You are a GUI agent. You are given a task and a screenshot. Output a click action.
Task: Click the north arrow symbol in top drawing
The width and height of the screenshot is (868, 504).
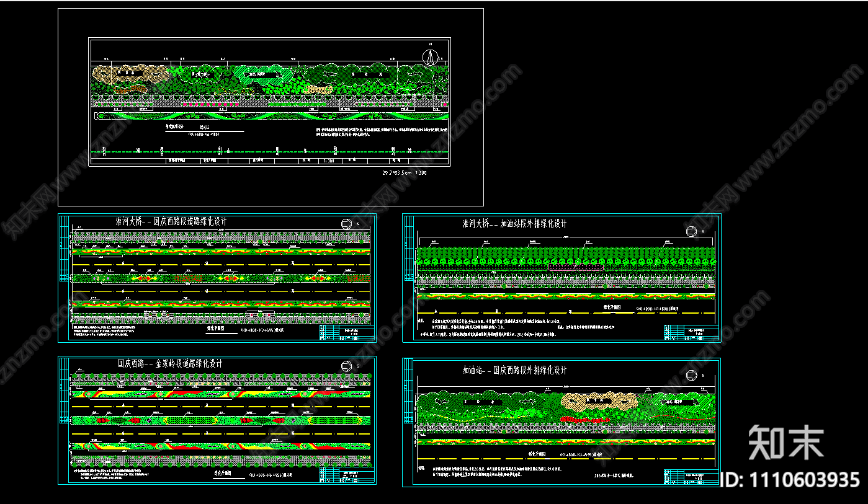(429, 56)
